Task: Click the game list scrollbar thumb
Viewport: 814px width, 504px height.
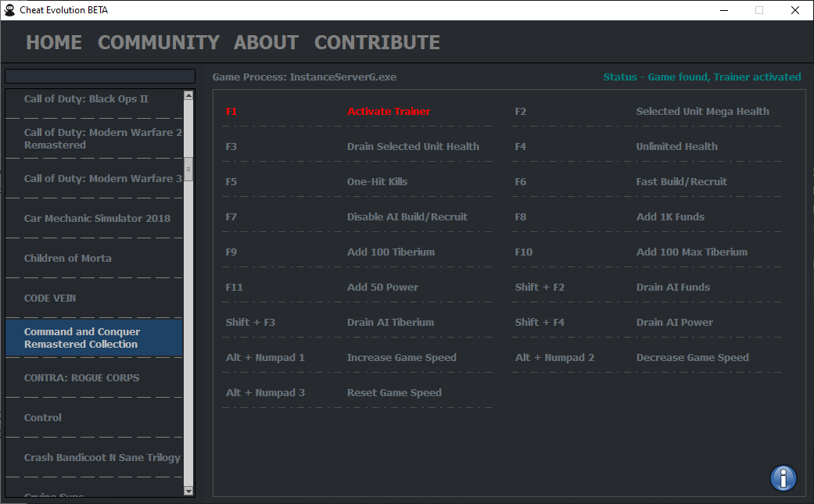Action: 188,169
